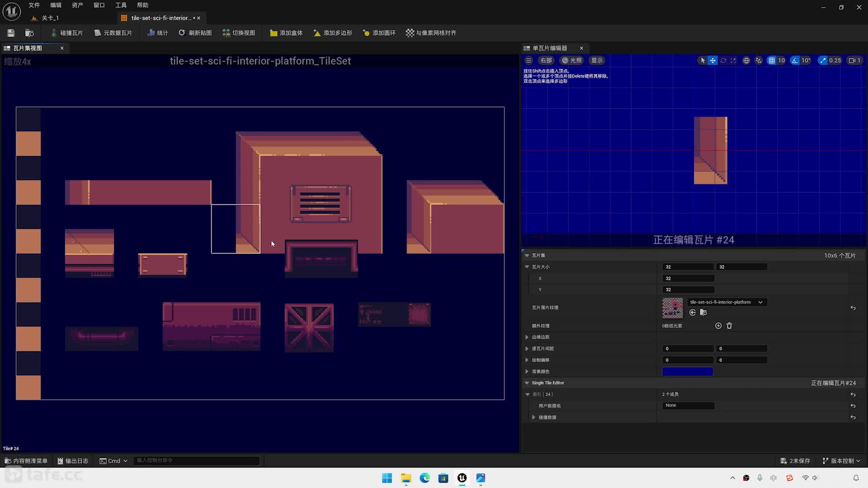Use selected asset from content browser
This screenshot has height=488, width=868.
point(693,313)
